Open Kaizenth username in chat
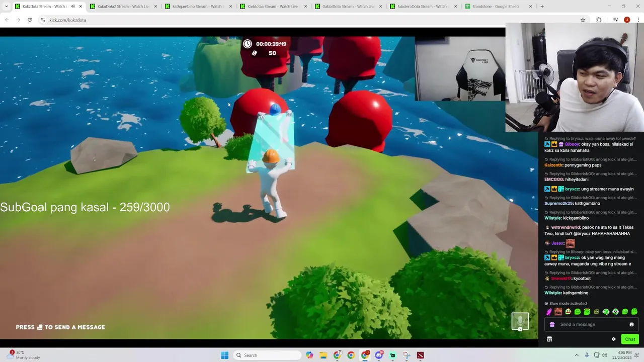 tap(553, 165)
